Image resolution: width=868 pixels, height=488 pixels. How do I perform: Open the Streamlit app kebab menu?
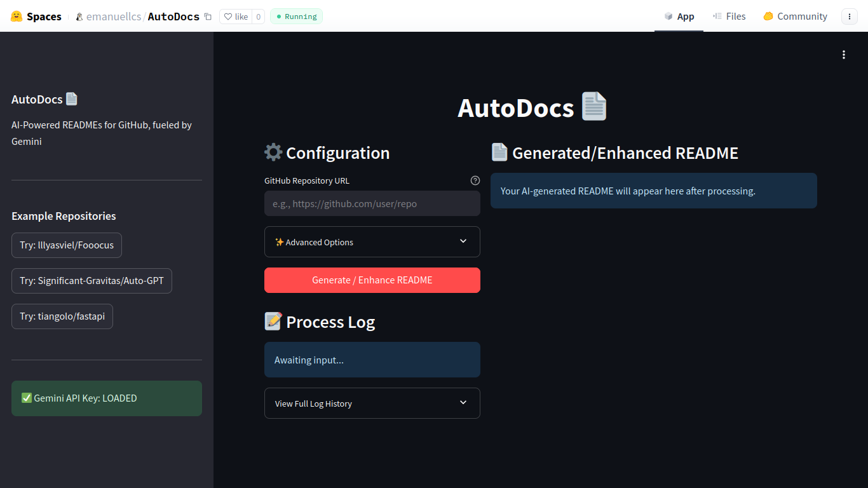coord(844,55)
